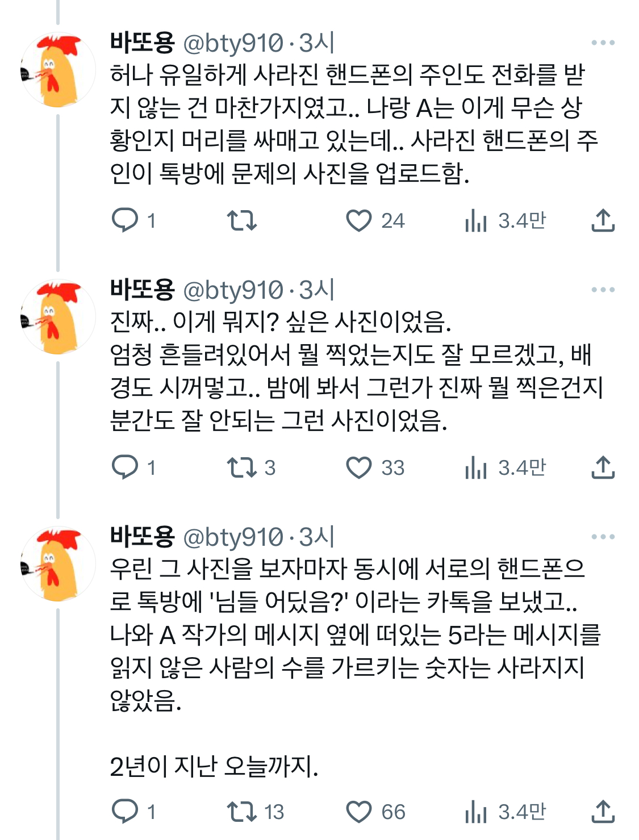Like the tweet with 33 likes
The height and width of the screenshot is (840, 639).
coord(359,467)
